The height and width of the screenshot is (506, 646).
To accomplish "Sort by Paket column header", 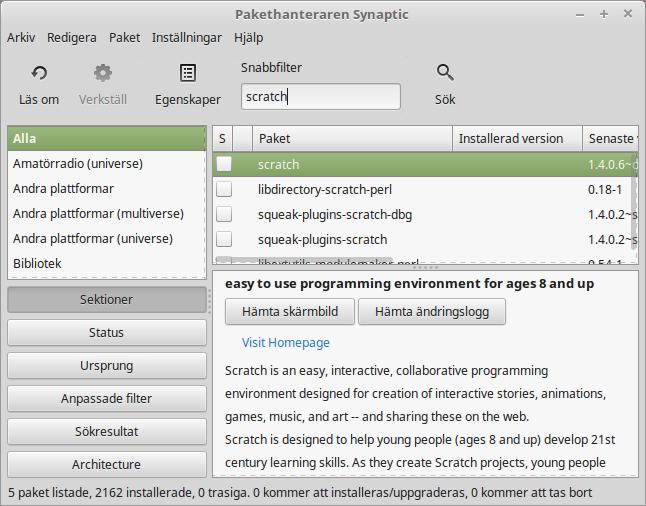I will pos(353,138).
